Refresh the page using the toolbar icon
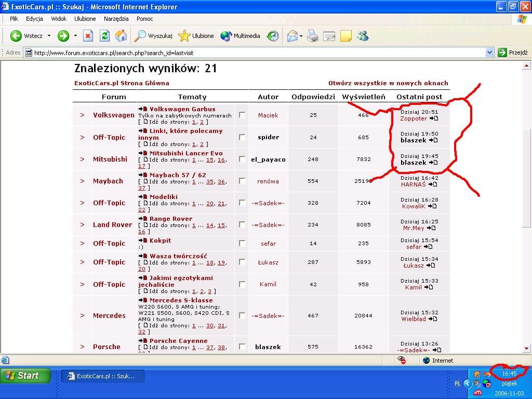The image size is (532, 399). pos(104,36)
